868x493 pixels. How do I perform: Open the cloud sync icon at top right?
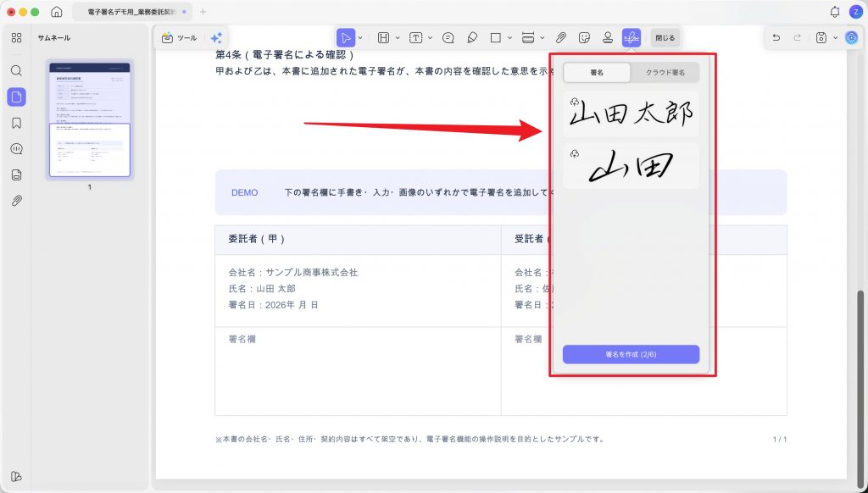point(851,37)
